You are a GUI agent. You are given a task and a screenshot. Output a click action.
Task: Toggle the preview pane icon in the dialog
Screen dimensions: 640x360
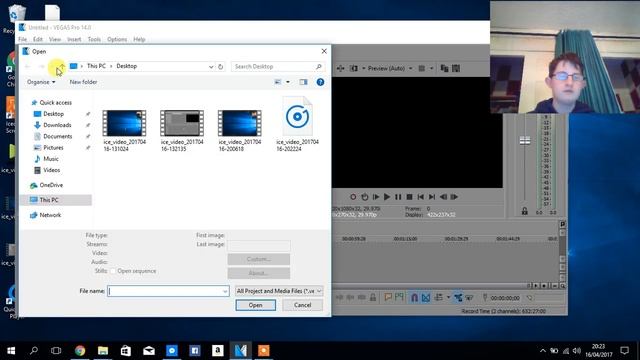pyautogui.click(x=303, y=82)
